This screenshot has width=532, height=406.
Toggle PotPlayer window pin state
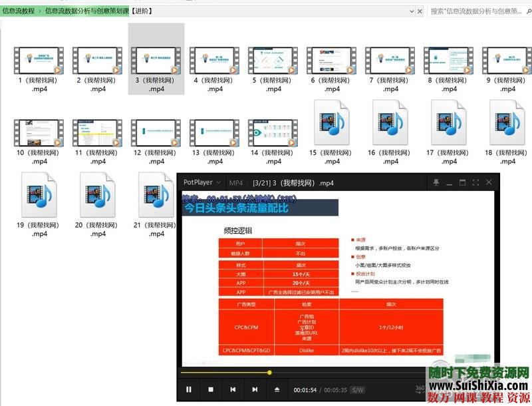click(x=436, y=182)
